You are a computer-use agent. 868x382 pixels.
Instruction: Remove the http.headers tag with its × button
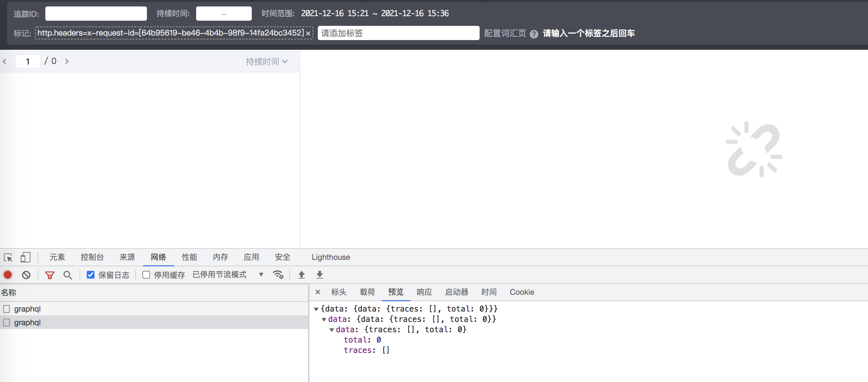coord(308,33)
